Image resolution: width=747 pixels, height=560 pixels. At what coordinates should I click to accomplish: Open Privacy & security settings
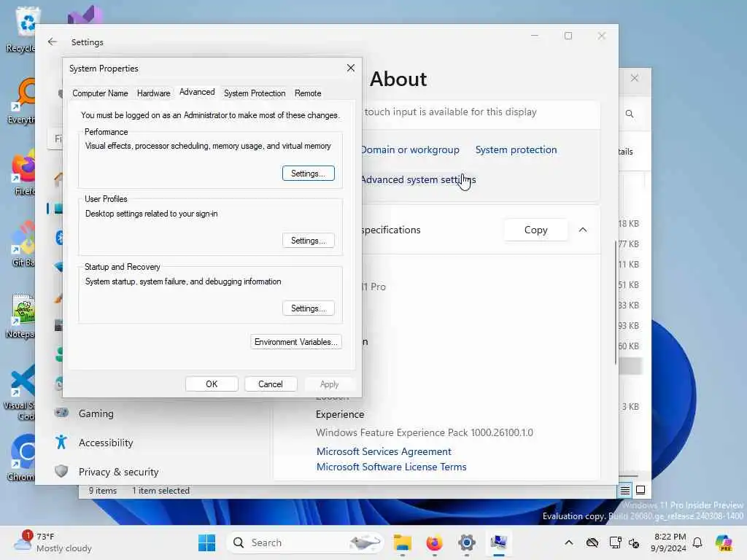point(118,472)
